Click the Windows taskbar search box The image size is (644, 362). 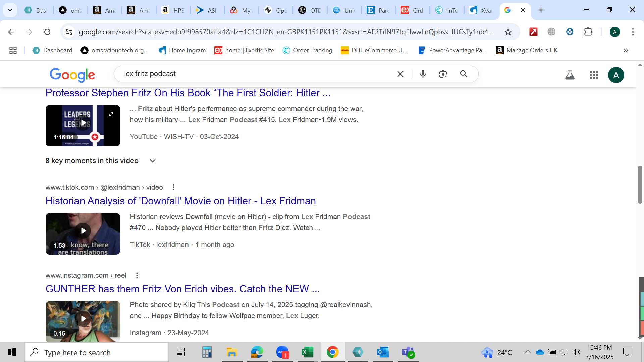(97, 352)
